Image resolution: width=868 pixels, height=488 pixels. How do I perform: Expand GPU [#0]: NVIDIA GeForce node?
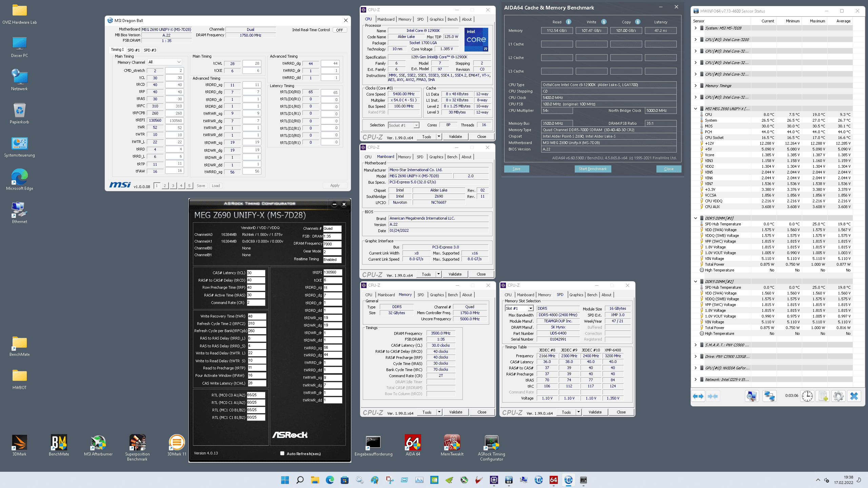696,368
